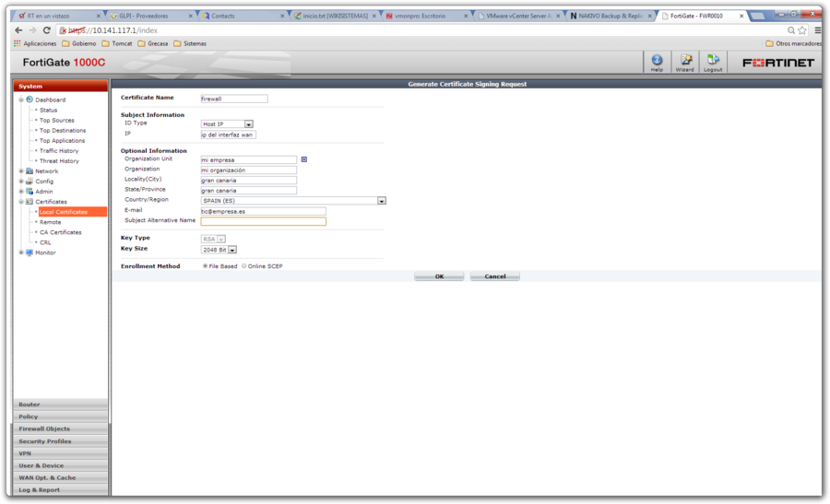Open the ID Type dropdown

point(249,123)
